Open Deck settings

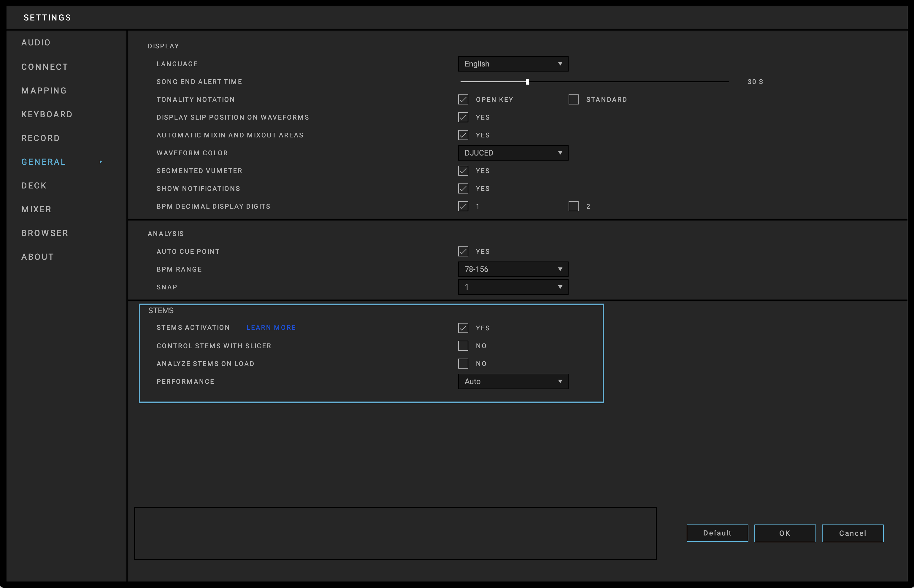coord(34,186)
